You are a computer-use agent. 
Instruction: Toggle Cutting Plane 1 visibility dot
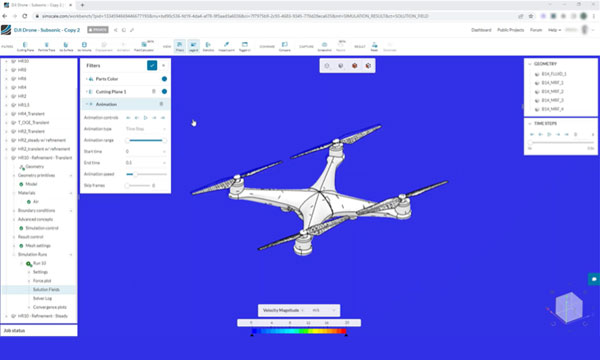click(x=164, y=91)
